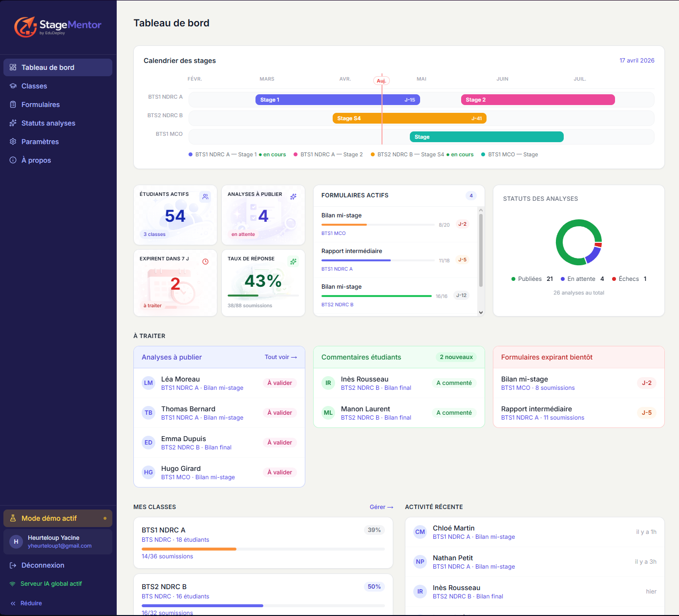Click the Déconnexion logout icon
The image size is (679, 616).
tap(13, 565)
